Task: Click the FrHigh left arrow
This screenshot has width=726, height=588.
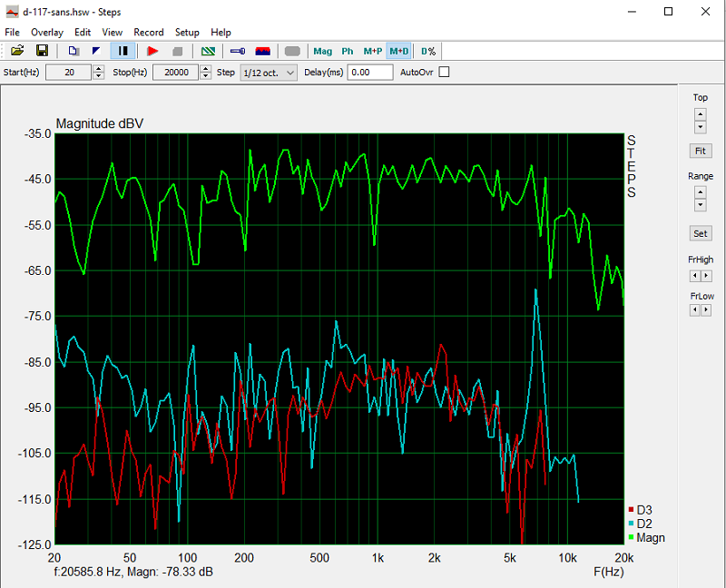Action: click(694, 276)
